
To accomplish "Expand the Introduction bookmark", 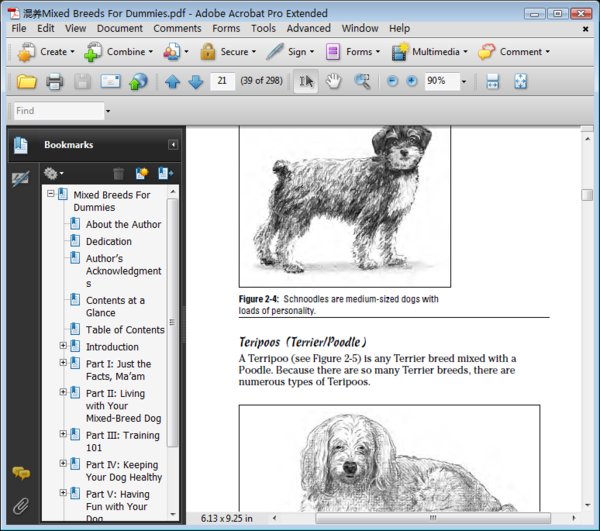I will (63, 347).
